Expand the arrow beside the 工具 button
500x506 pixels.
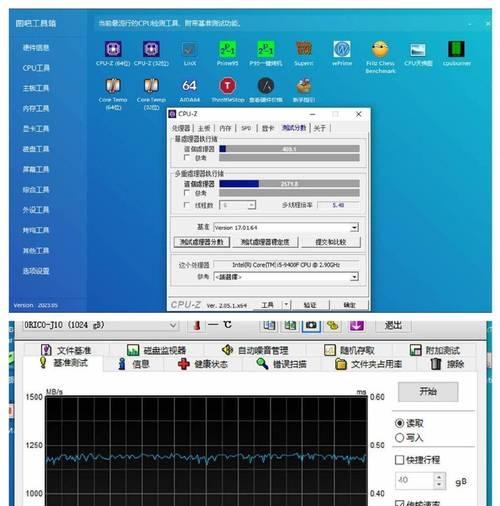pos(286,305)
